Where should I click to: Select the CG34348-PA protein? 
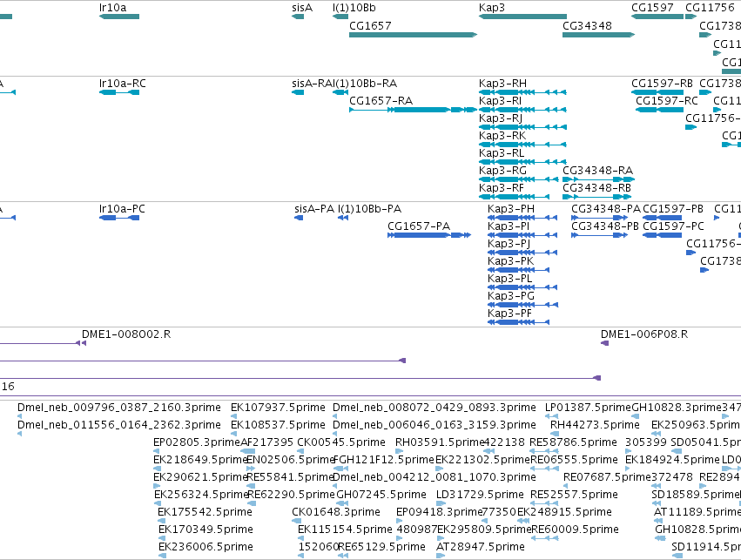click(599, 218)
